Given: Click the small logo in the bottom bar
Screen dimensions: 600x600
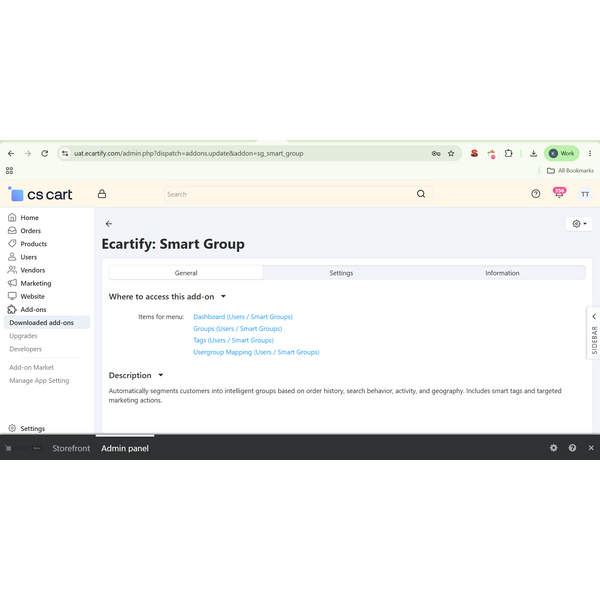Looking at the screenshot, I should pos(22,448).
